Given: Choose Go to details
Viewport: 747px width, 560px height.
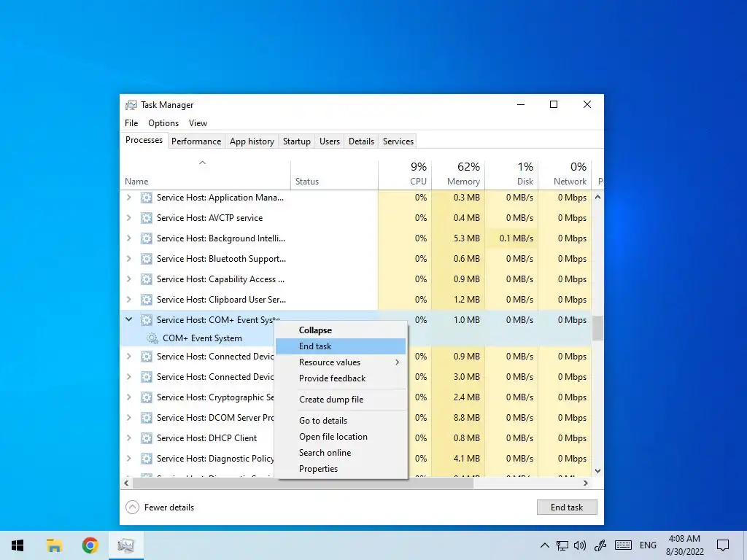Looking at the screenshot, I should 341,421.
